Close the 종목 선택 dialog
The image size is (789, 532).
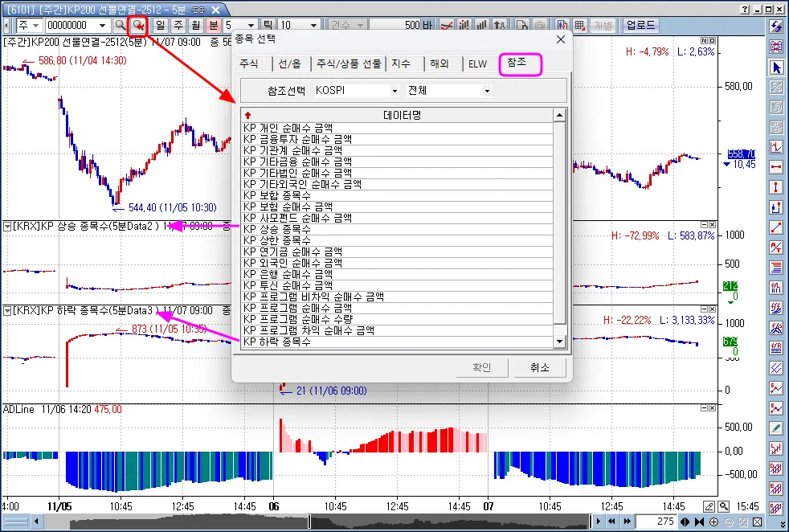point(561,39)
